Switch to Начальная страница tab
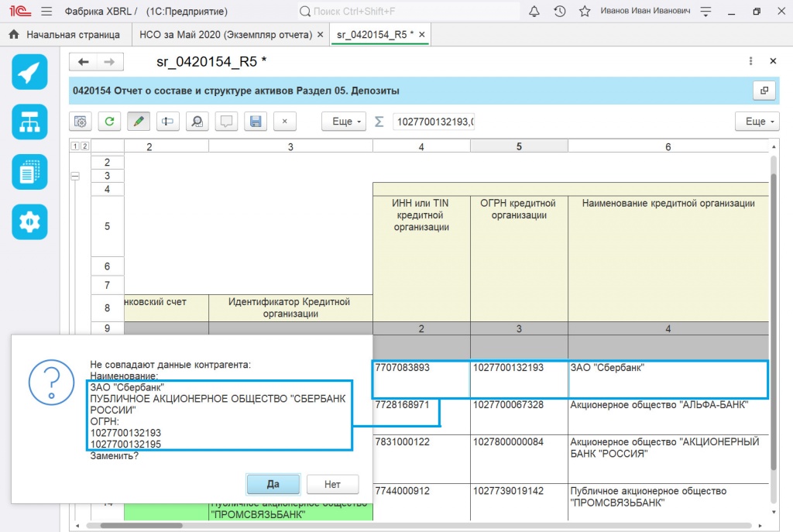The height and width of the screenshot is (532, 793). 66,34
